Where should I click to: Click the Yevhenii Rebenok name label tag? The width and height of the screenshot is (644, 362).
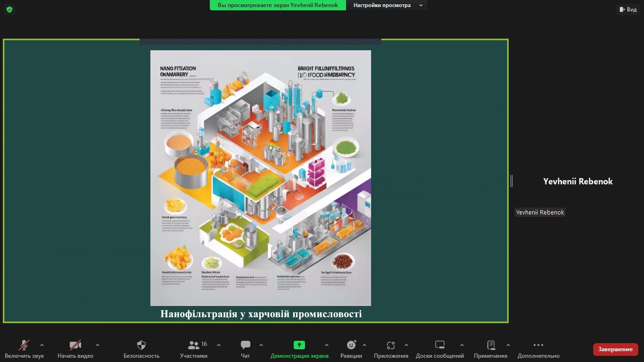pos(540,213)
